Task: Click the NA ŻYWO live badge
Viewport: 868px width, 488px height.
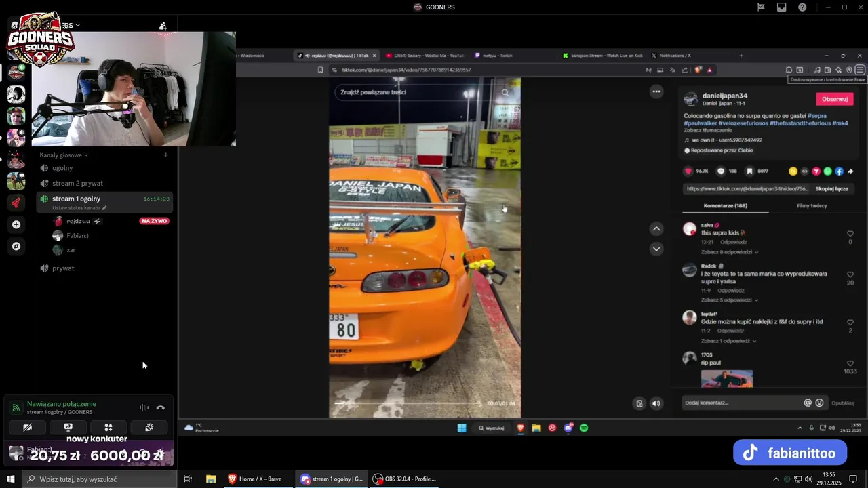Action: [x=154, y=221]
